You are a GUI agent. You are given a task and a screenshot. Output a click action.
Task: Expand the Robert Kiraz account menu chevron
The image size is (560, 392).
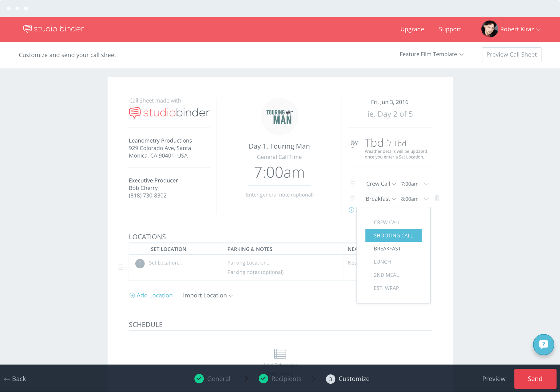pyautogui.click(x=538, y=29)
